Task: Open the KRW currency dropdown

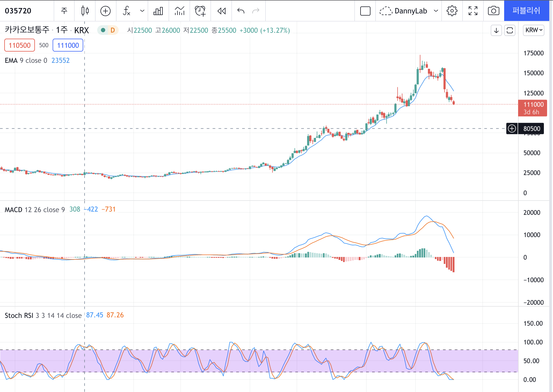Action: coord(533,30)
